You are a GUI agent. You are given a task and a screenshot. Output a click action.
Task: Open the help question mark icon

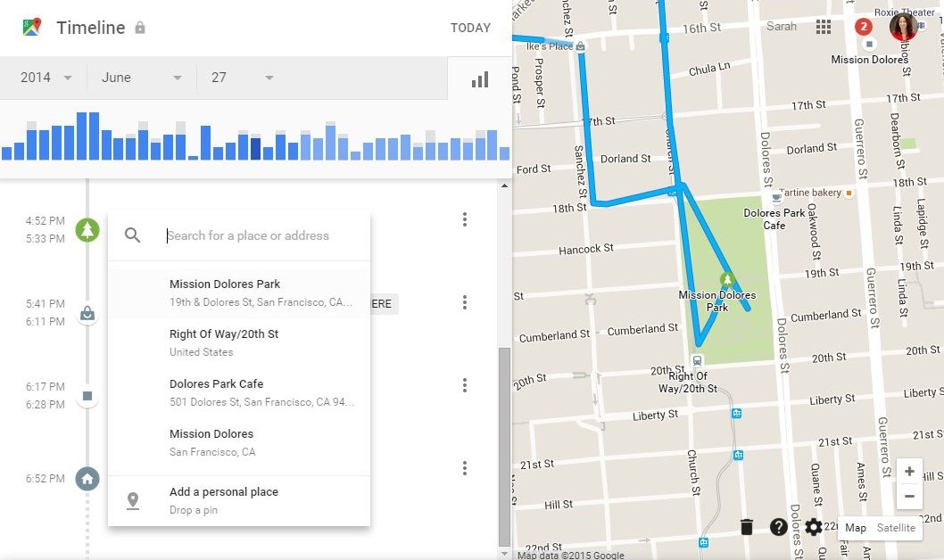(778, 527)
